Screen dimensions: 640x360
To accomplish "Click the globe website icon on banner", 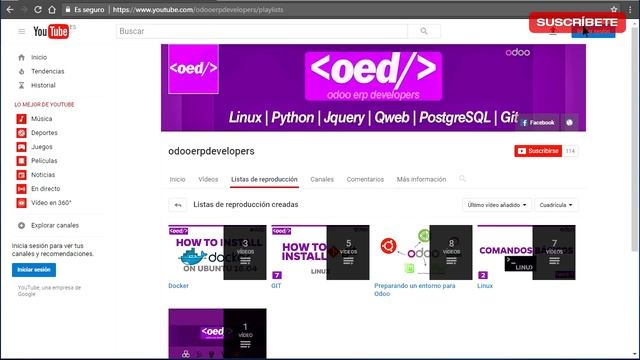I will tap(569, 122).
